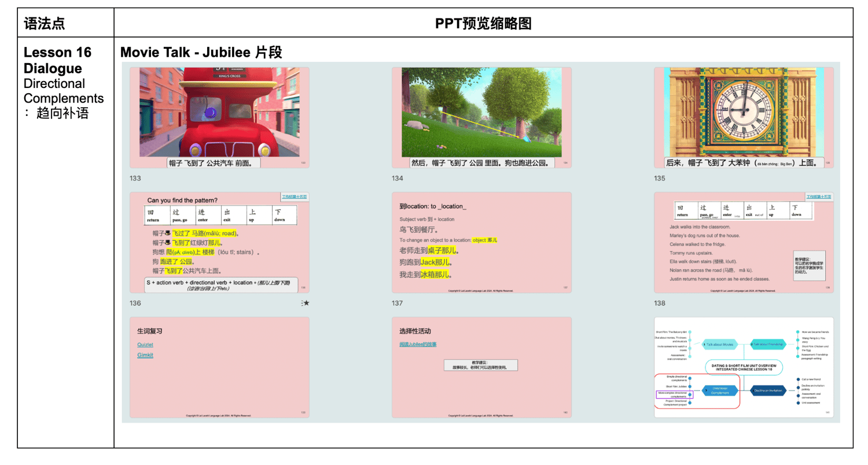Click slide number 137 label
The image size is (868, 465).
tap(398, 303)
